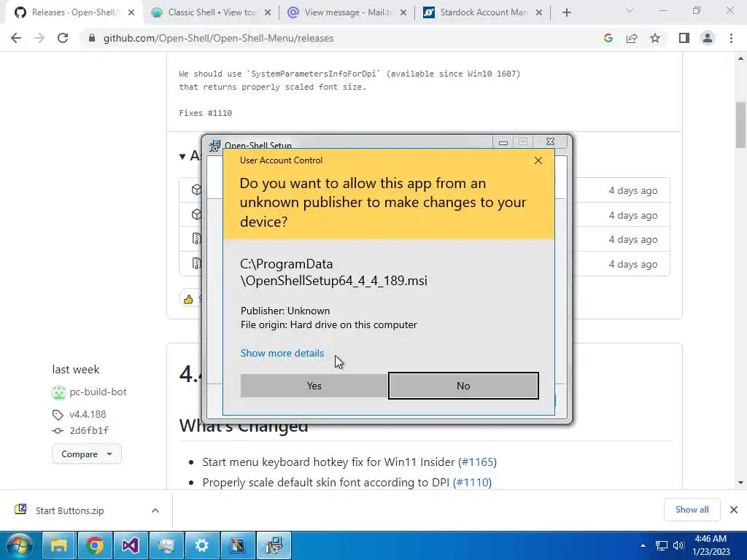Viewport: 747px width, 560px height.
Task: Open volume speaker tray icon
Action: click(x=678, y=545)
